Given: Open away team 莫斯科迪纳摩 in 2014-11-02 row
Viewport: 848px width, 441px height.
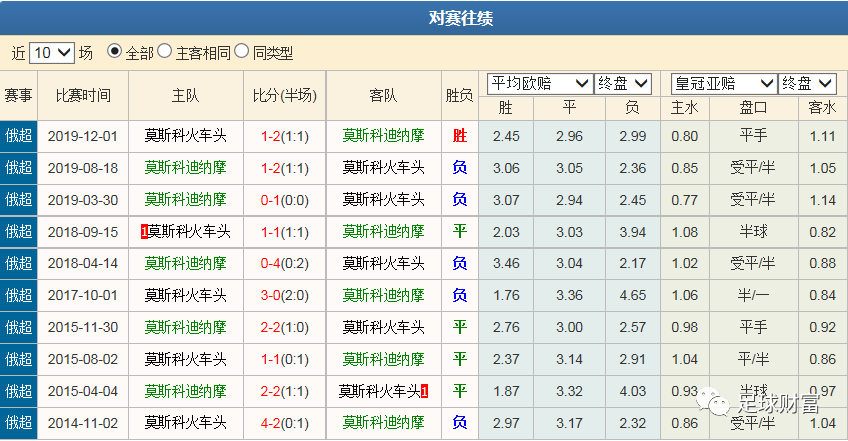Looking at the screenshot, I should 383,423.
